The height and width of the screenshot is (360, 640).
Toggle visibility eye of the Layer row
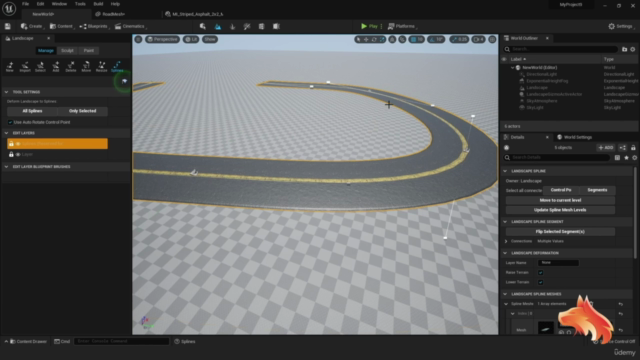[18, 155]
